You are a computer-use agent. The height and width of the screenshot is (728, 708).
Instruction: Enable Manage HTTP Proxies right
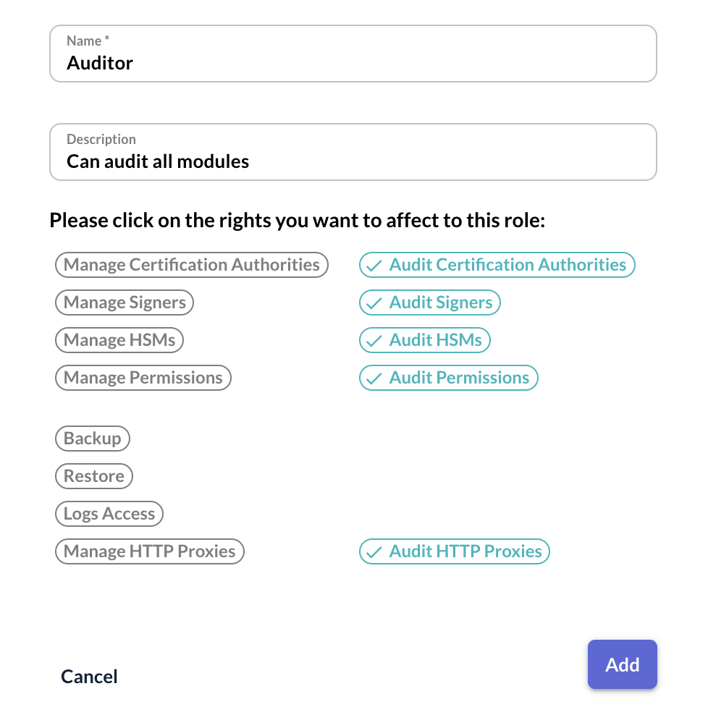(150, 551)
